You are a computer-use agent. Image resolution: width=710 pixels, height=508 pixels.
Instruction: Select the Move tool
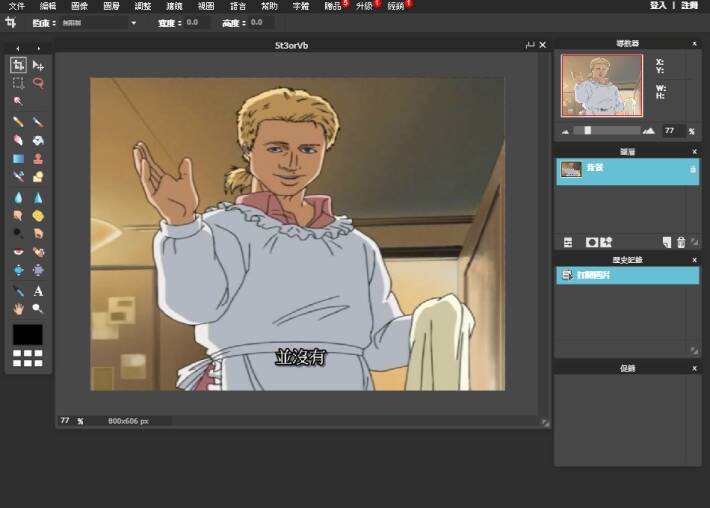tap(38, 66)
